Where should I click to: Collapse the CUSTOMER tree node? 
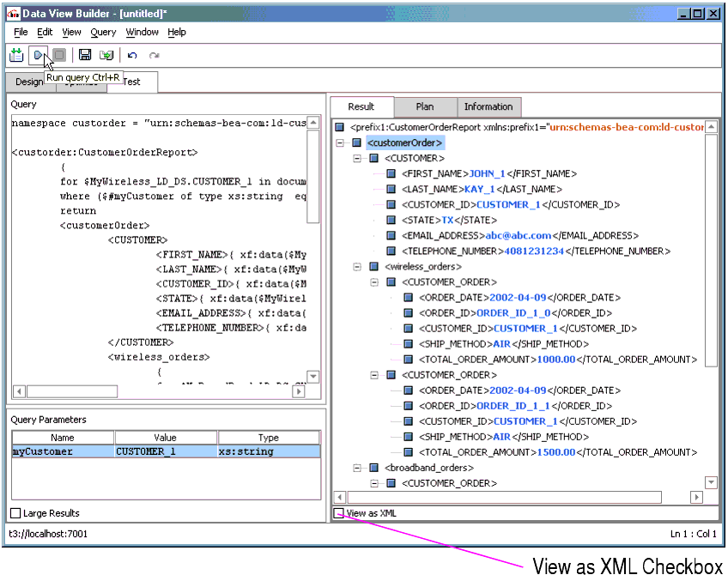click(x=357, y=158)
